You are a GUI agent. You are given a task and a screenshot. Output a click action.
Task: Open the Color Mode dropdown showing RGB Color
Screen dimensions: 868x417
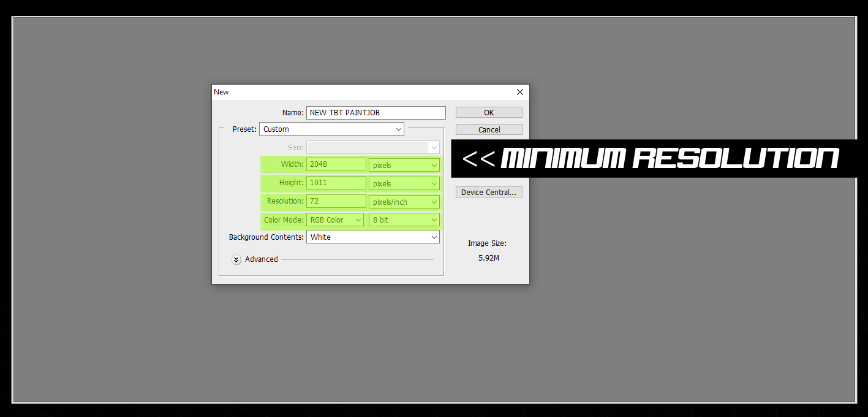tap(334, 220)
